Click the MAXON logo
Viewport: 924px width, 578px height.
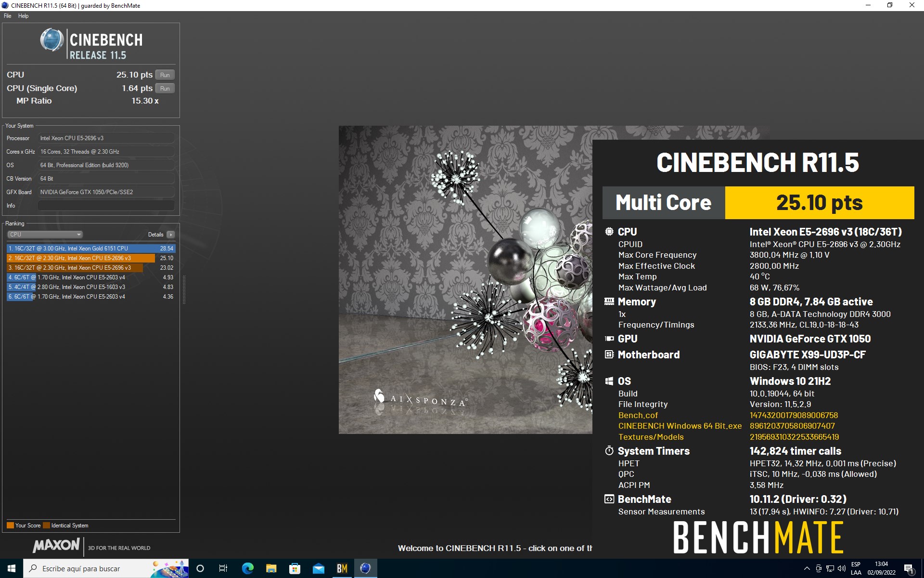[56, 545]
